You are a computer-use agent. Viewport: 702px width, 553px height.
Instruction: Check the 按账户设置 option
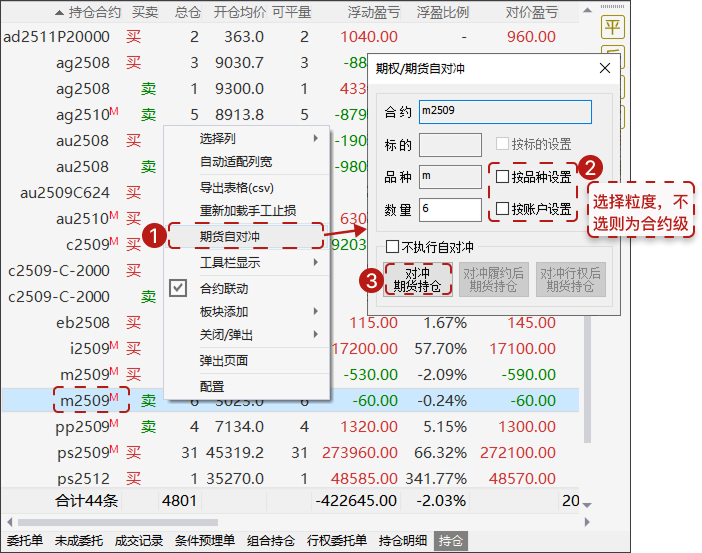[x=502, y=209]
